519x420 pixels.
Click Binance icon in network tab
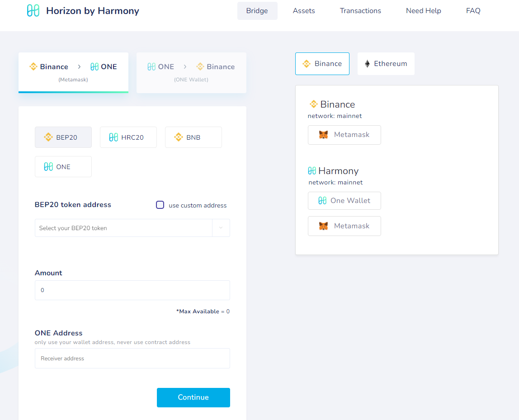click(307, 64)
